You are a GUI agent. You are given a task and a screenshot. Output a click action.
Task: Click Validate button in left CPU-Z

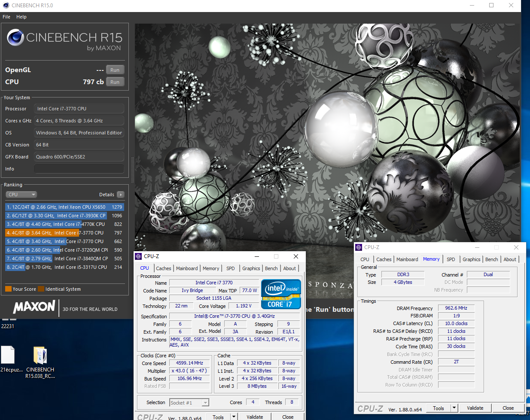click(255, 417)
